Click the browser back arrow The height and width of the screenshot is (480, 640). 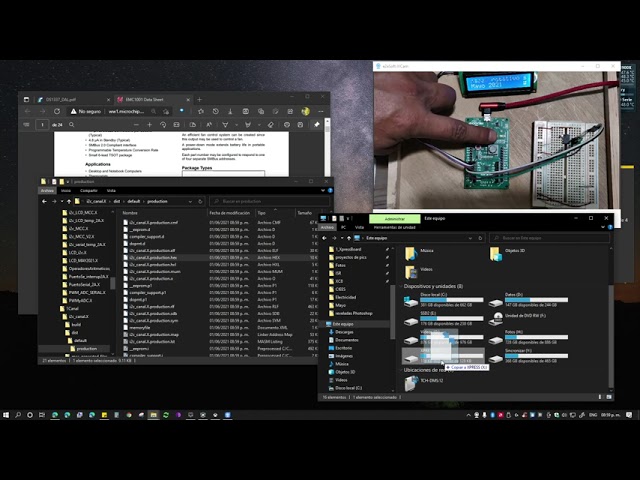pyautogui.click(x=28, y=112)
